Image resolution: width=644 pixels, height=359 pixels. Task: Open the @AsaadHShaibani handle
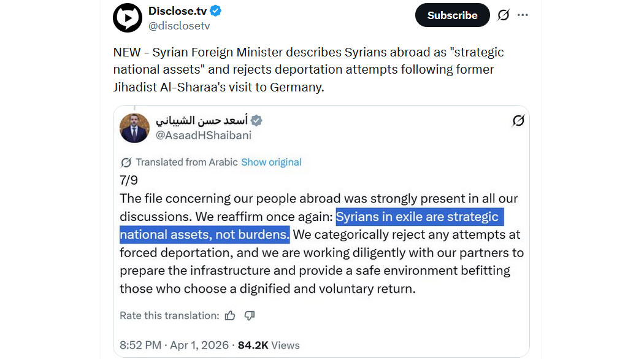point(204,135)
